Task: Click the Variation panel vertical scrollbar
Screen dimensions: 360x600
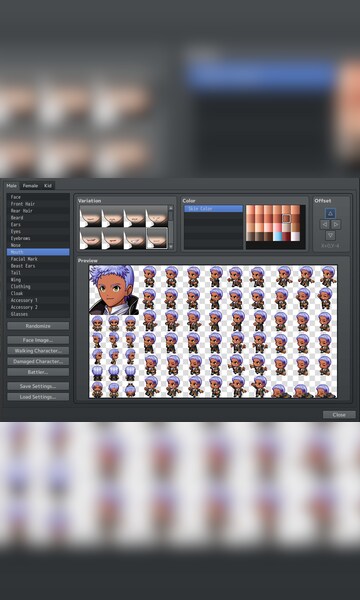Action: pyautogui.click(x=171, y=227)
